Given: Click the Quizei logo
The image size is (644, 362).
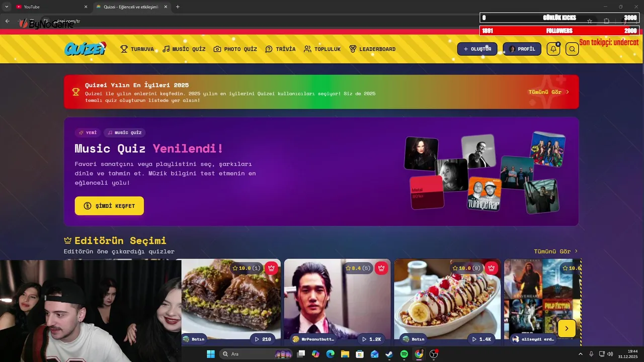Looking at the screenshot, I should point(85,49).
